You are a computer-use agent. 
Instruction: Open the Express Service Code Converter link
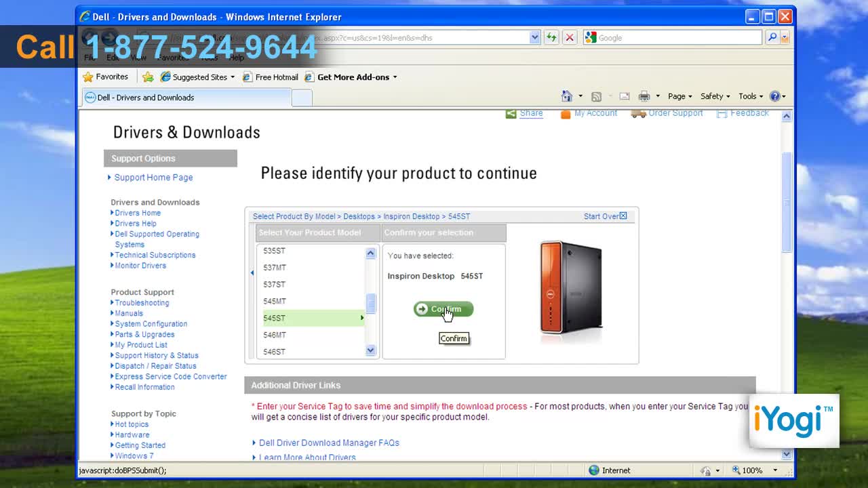[x=171, y=377]
